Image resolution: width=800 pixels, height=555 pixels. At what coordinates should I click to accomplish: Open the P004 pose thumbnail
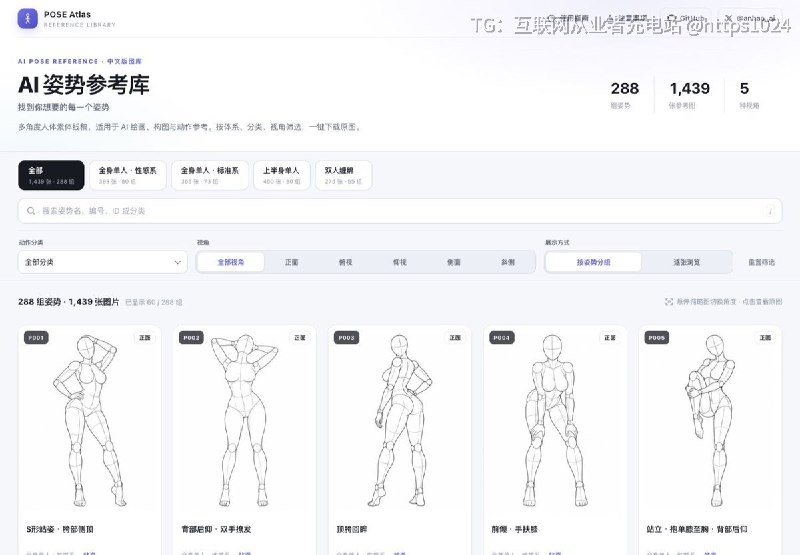555,421
